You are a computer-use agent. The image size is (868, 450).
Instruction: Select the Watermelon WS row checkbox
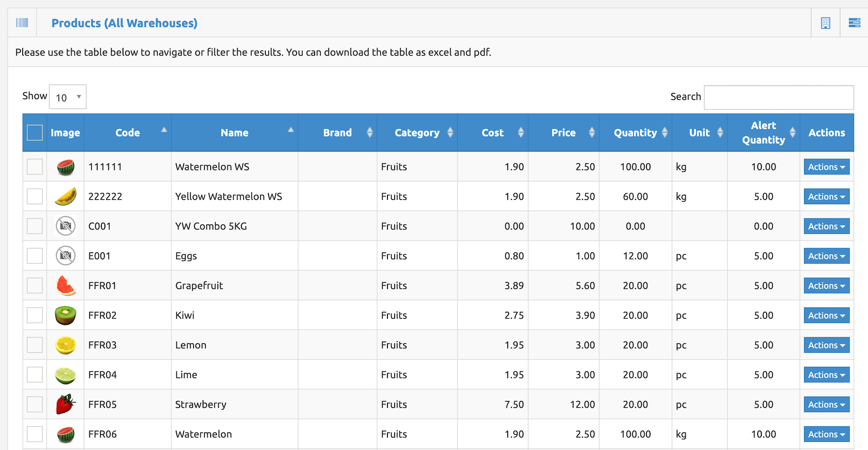[35, 167]
